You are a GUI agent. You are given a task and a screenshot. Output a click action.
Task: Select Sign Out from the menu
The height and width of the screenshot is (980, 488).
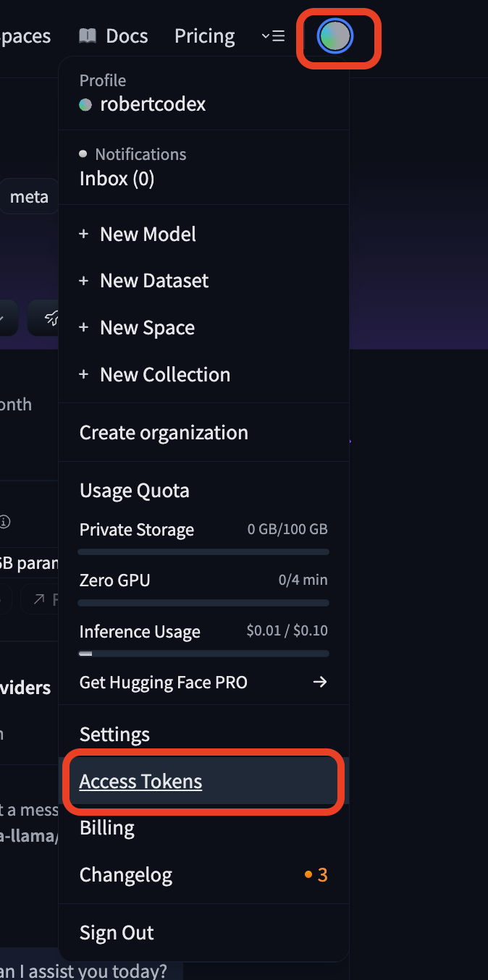click(117, 932)
